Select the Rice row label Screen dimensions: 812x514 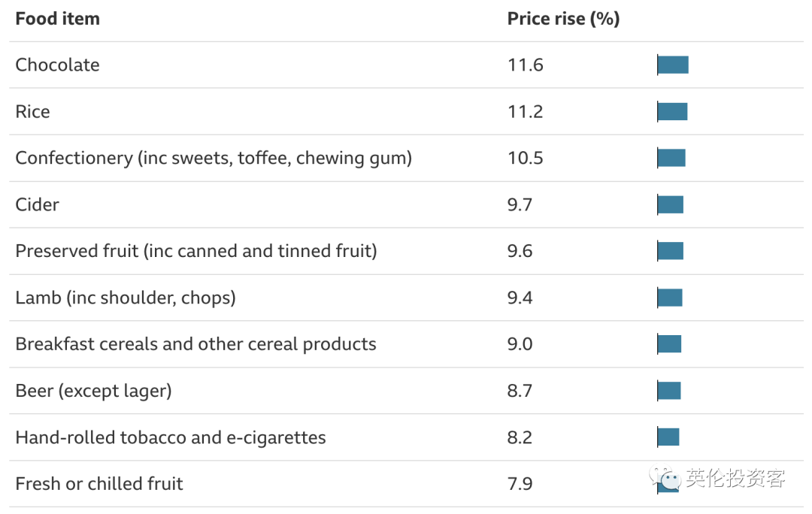(x=33, y=111)
